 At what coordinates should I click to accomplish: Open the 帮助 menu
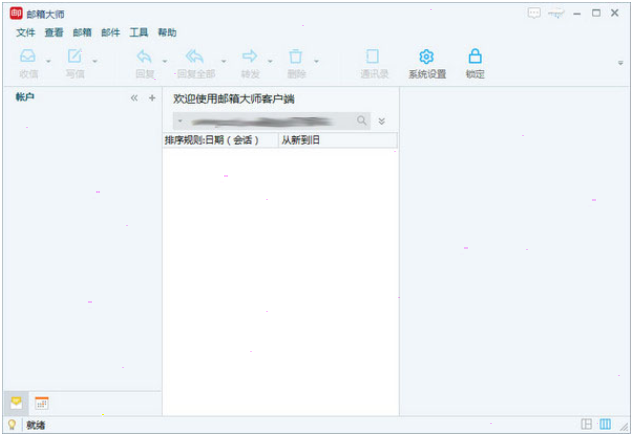pos(167,33)
